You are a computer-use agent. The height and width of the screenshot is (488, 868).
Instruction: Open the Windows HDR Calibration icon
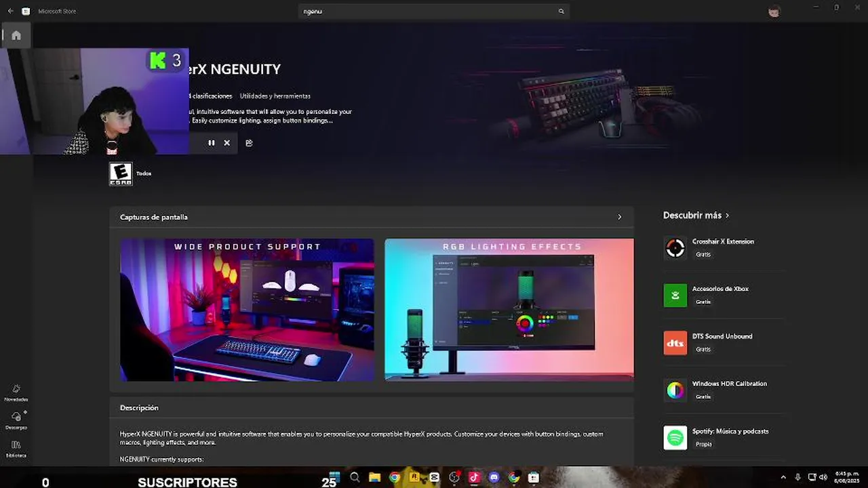click(x=675, y=390)
